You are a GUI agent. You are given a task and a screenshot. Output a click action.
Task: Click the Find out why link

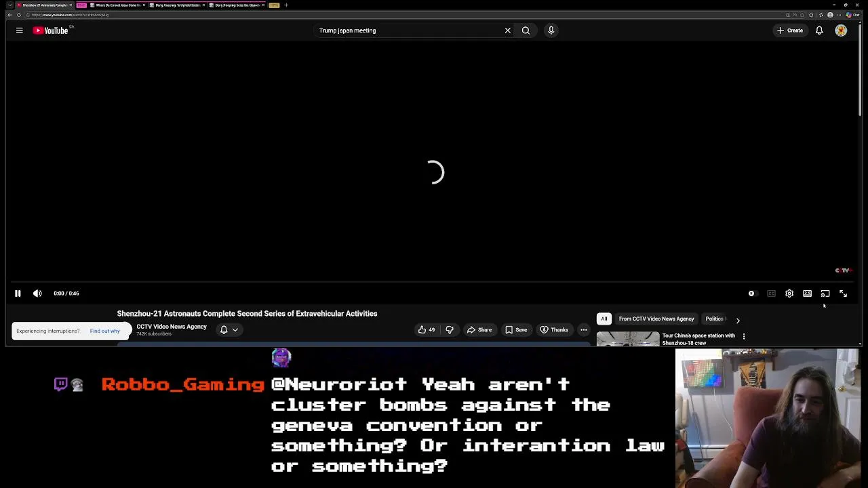pyautogui.click(x=104, y=331)
